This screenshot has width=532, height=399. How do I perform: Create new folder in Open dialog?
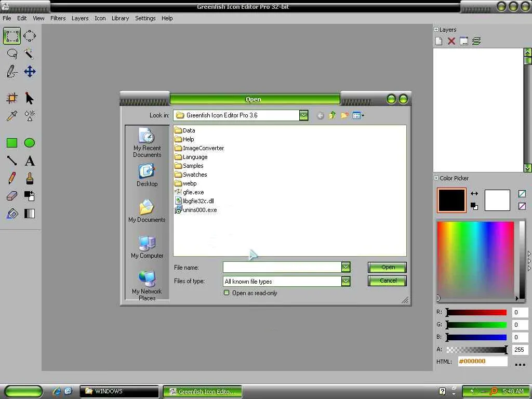click(344, 116)
